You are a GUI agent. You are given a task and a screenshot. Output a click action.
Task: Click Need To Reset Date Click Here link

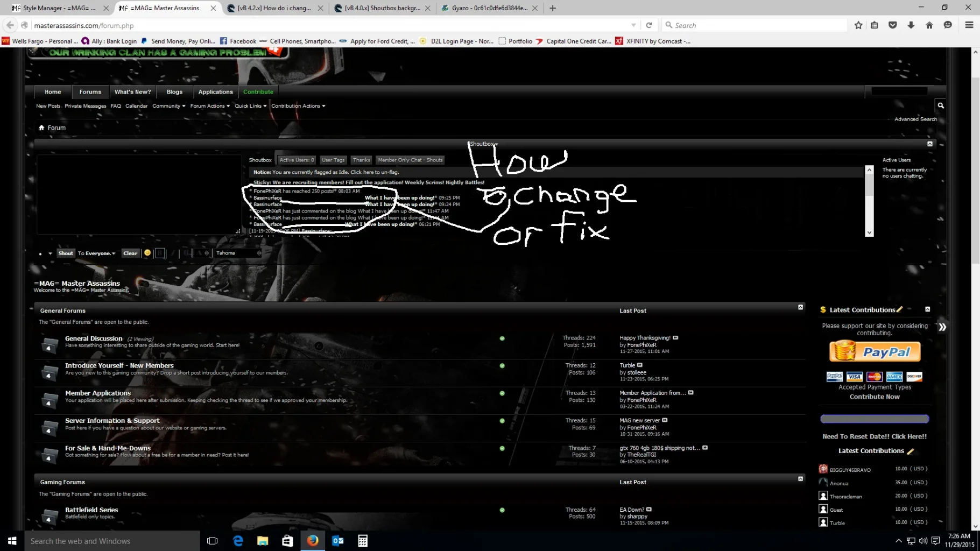(x=875, y=436)
